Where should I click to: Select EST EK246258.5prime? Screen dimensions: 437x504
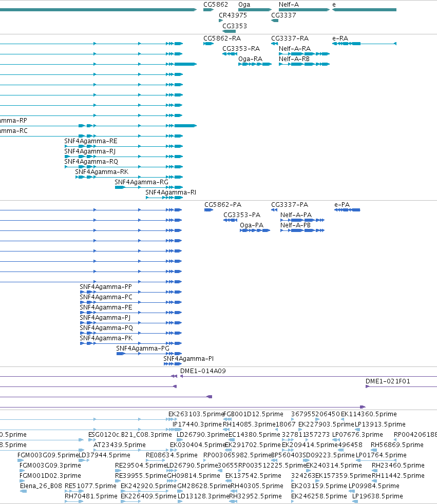tap(319, 496)
